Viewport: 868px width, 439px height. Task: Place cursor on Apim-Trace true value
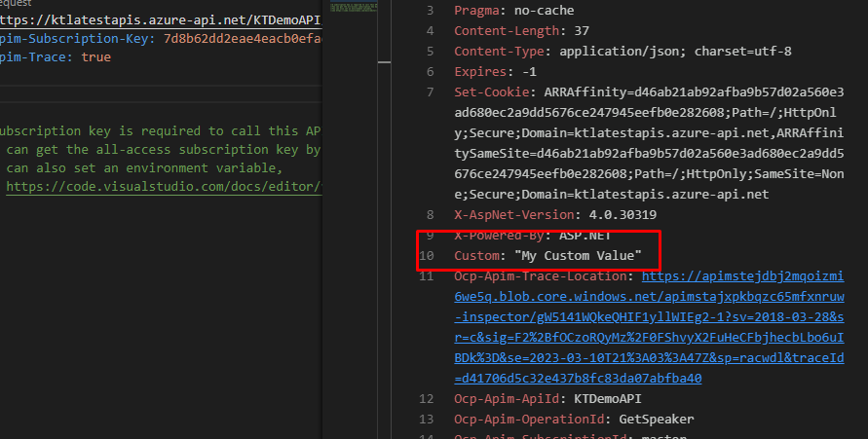(x=95, y=57)
